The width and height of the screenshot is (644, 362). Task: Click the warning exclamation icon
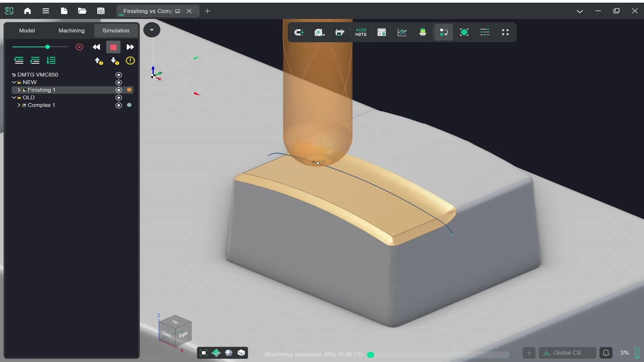tap(130, 61)
